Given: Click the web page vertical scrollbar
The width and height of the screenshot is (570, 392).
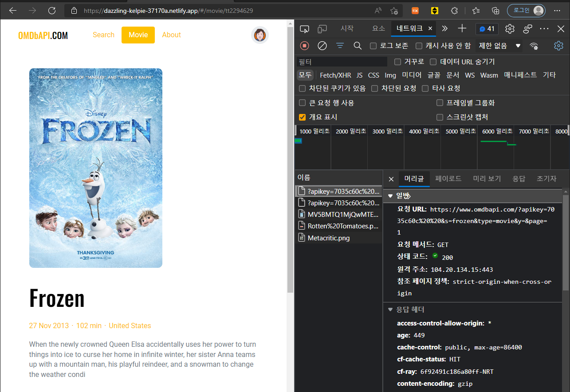Looking at the screenshot, I should (291, 159).
